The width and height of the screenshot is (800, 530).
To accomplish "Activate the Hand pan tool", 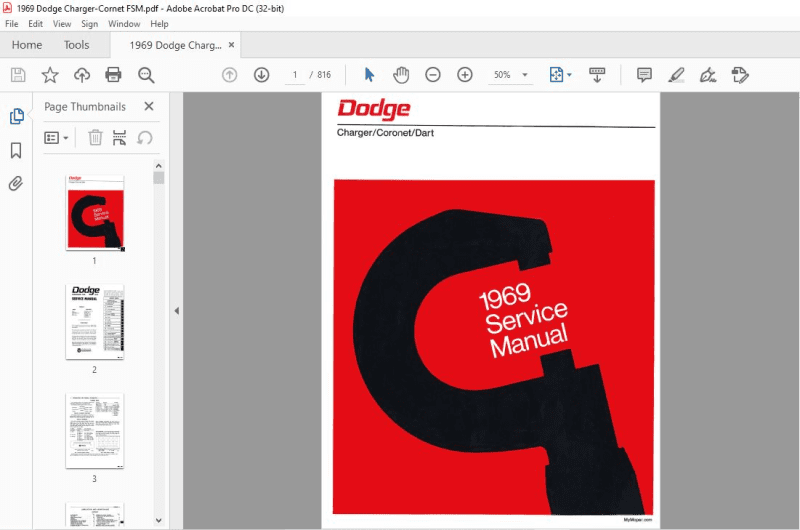I will 401,75.
